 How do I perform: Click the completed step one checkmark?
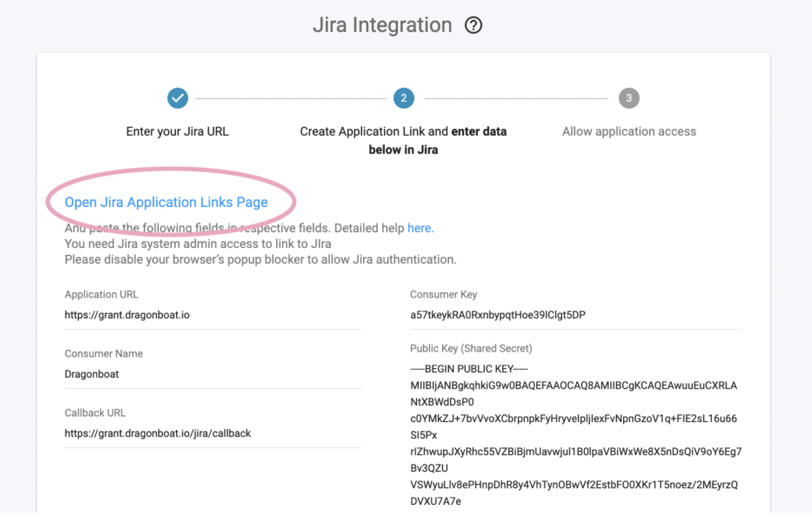(177, 98)
